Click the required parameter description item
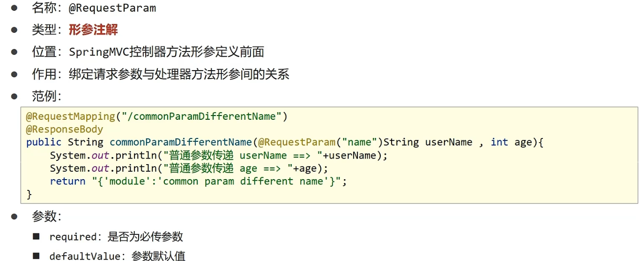The width and height of the screenshot is (644, 261). [x=116, y=237]
